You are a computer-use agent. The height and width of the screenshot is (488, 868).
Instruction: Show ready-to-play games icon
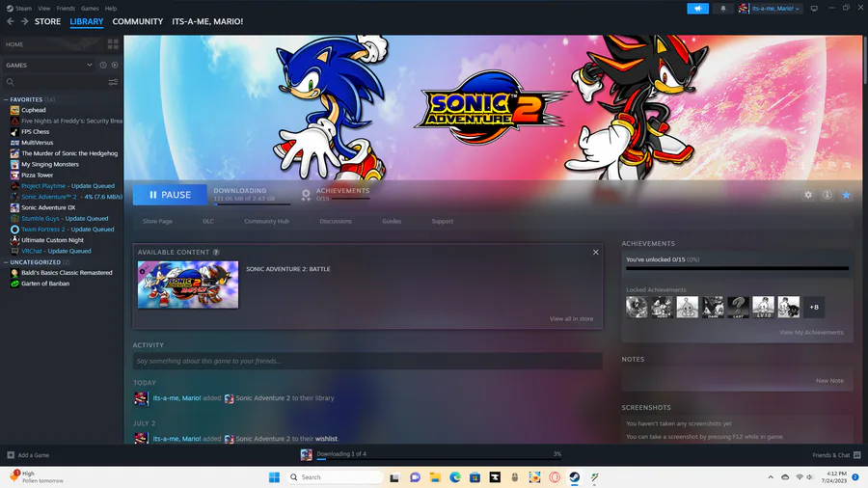pos(115,65)
